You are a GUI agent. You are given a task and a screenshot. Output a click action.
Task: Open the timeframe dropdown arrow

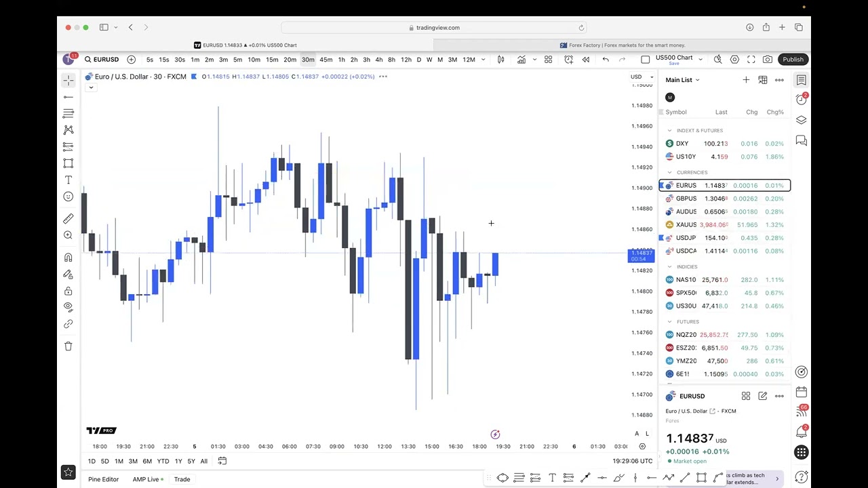click(484, 60)
